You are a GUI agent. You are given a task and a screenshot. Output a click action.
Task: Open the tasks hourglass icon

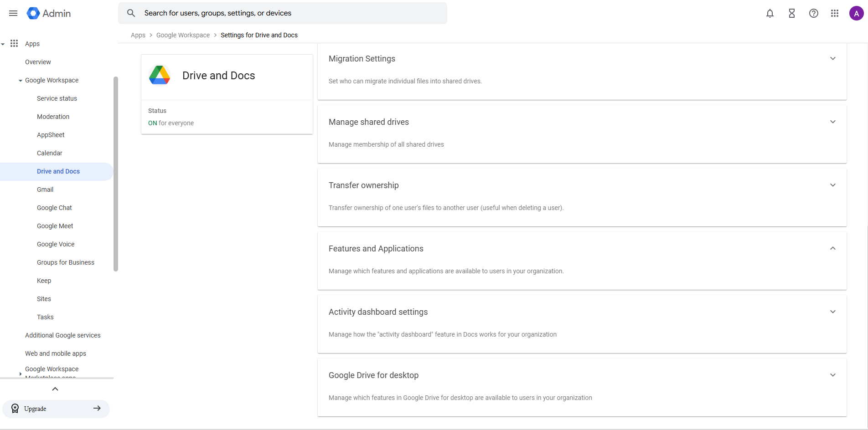[x=792, y=13]
